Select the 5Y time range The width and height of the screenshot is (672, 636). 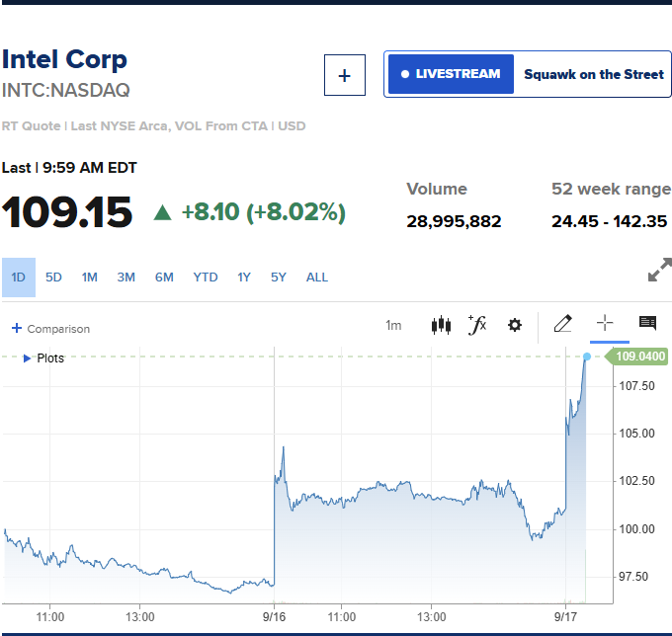(x=278, y=278)
